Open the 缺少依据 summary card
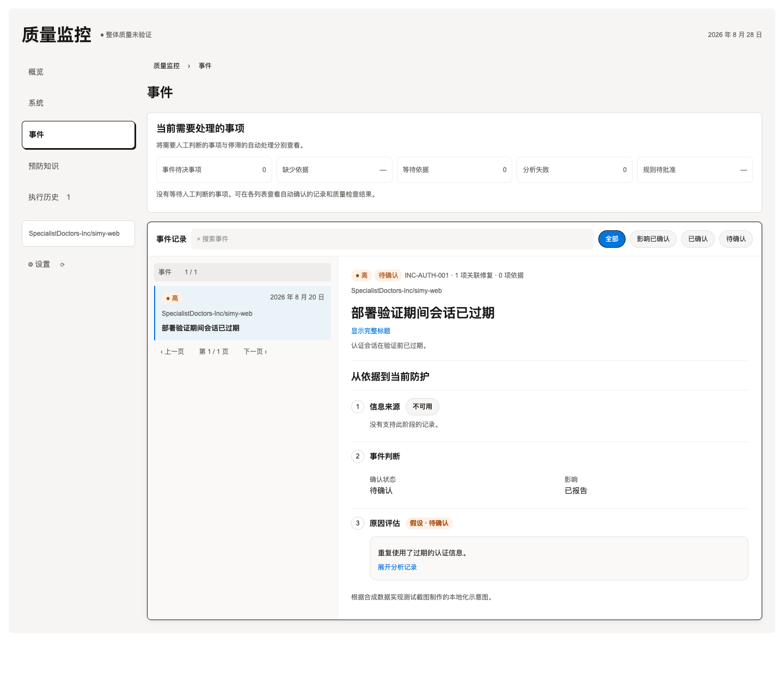The height and width of the screenshot is (686, 784). coord(334,170)
